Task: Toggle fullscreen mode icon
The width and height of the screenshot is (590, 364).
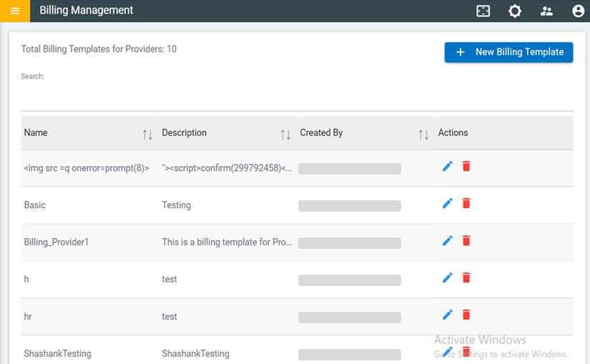Action: pyautogui.click(x=483, y=11)
